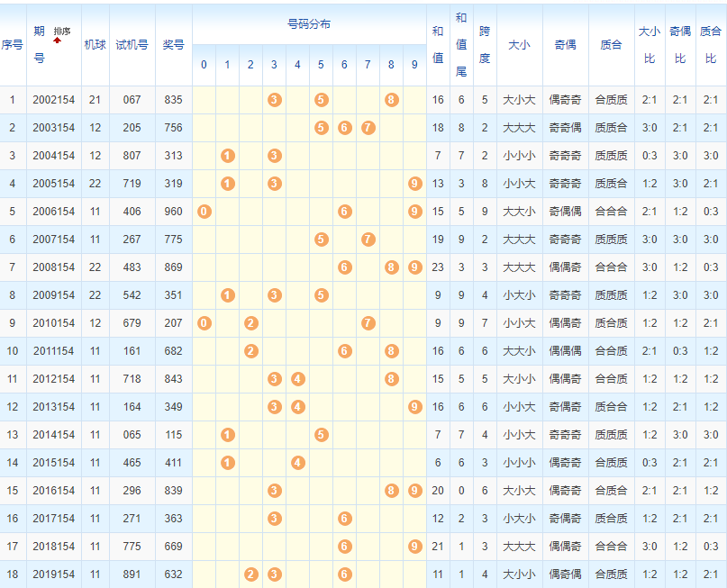This screenshot has height=588, width=727.
Task: Click digit 5 header under 号码分布
Action: point(321,65)
